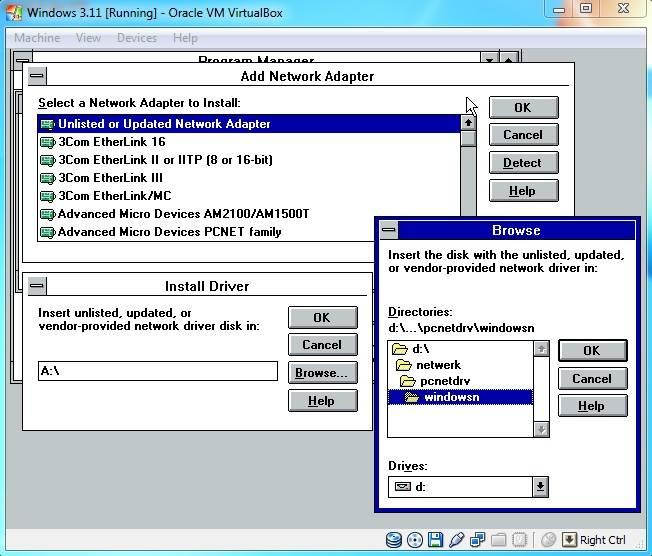Open Browse dialog's system menu box
Image resolution: width=652 pixels, height=556 pixels.
389,230
